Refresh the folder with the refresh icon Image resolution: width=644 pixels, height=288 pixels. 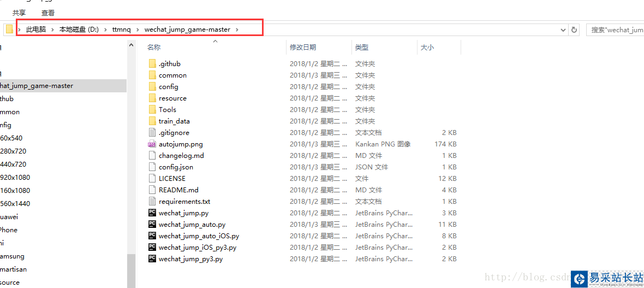coord(574,30)
